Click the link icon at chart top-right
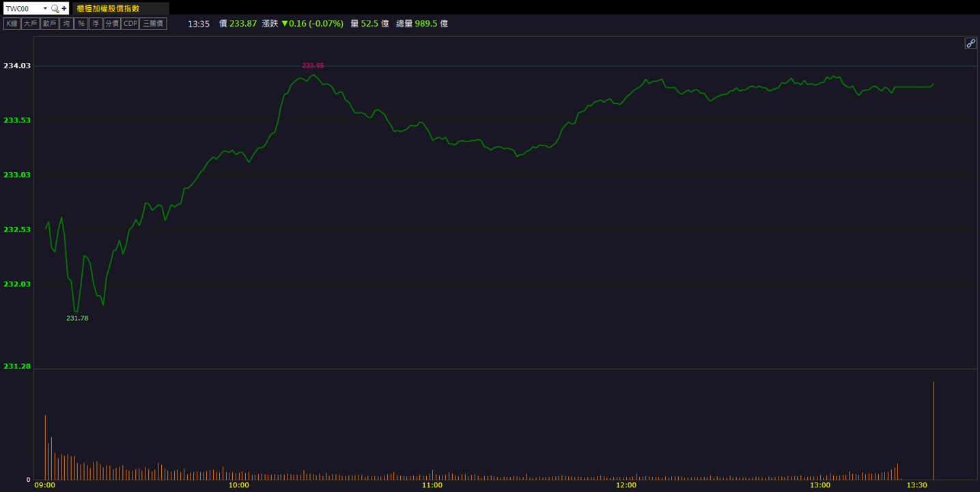The width and height of the screenshot is (980, 492). 970,43
